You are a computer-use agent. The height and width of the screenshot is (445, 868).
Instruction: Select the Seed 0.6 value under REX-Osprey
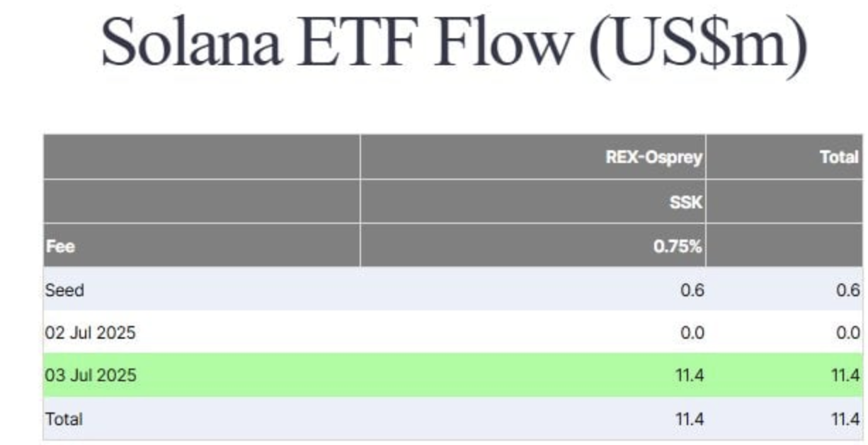692,290
